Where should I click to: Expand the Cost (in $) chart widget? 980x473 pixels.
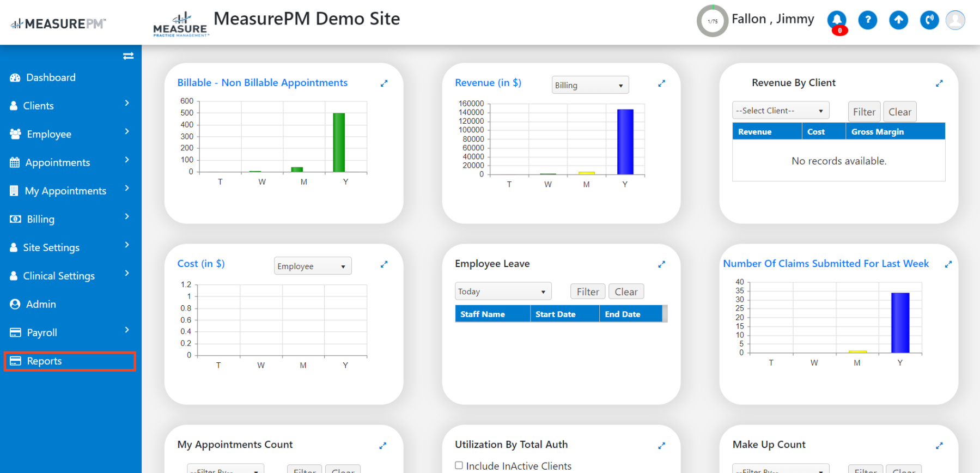(384, 264)
